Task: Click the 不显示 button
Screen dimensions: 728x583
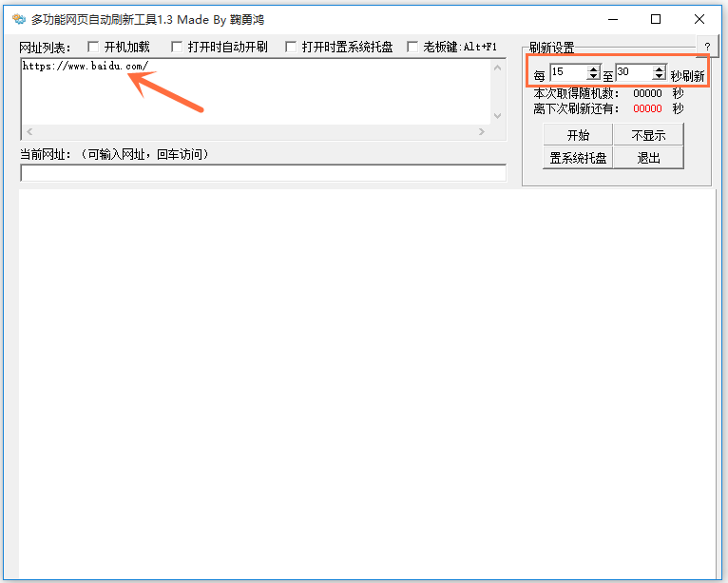Action: (648, 135)
